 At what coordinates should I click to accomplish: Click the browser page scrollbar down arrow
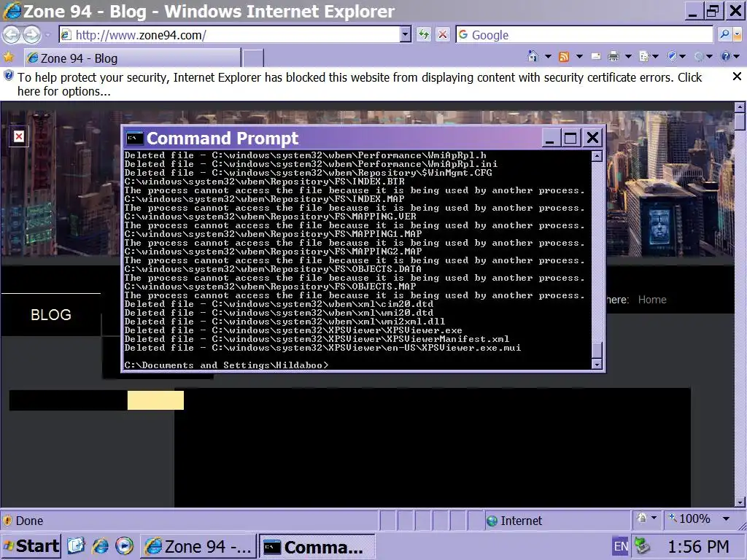[x=740, y=502]
